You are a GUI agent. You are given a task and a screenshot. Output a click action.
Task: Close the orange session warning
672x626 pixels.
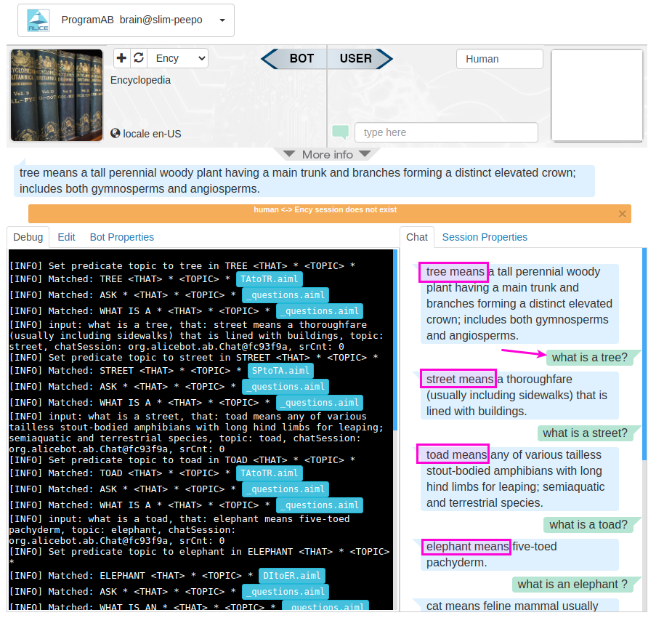coord(623,214)
